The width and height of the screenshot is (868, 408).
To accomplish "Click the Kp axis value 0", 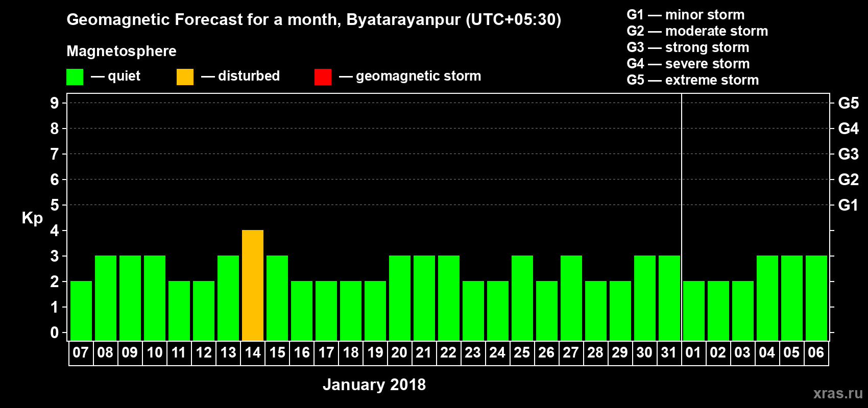I will (x=55, y=333).
